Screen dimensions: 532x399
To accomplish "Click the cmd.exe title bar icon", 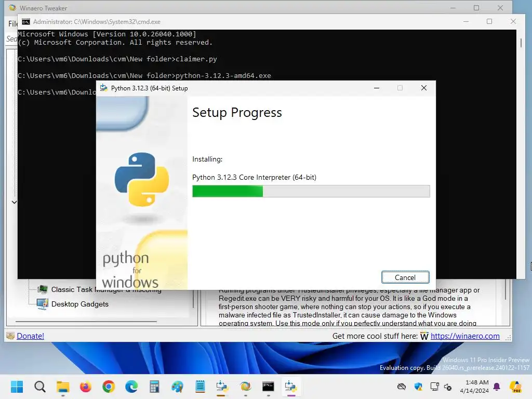I will (26, 22).
